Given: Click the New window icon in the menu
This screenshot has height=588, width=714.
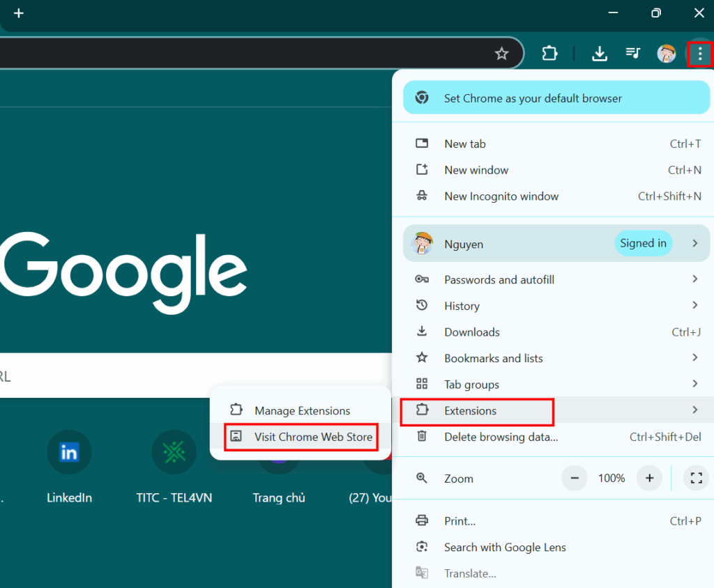Looking at the screenshot, I should [x=422, y=170].
